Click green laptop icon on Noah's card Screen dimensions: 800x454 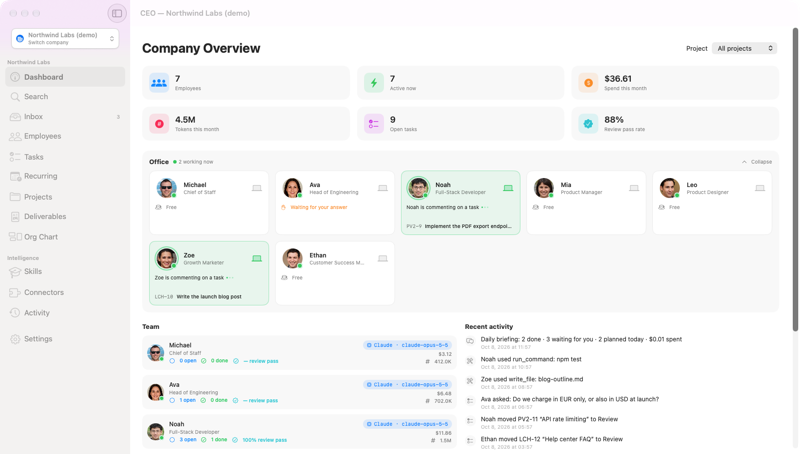point(508,188)
